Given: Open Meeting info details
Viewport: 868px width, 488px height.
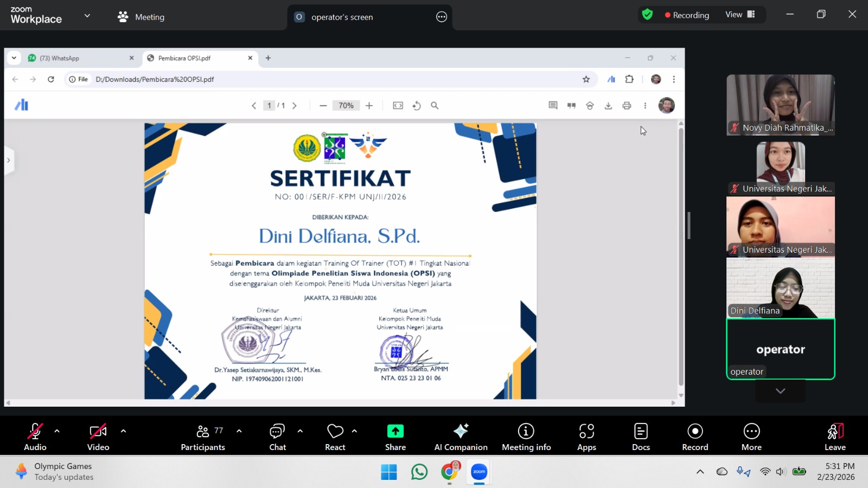Looking at the screenshot, I should (x=526, y=436).
